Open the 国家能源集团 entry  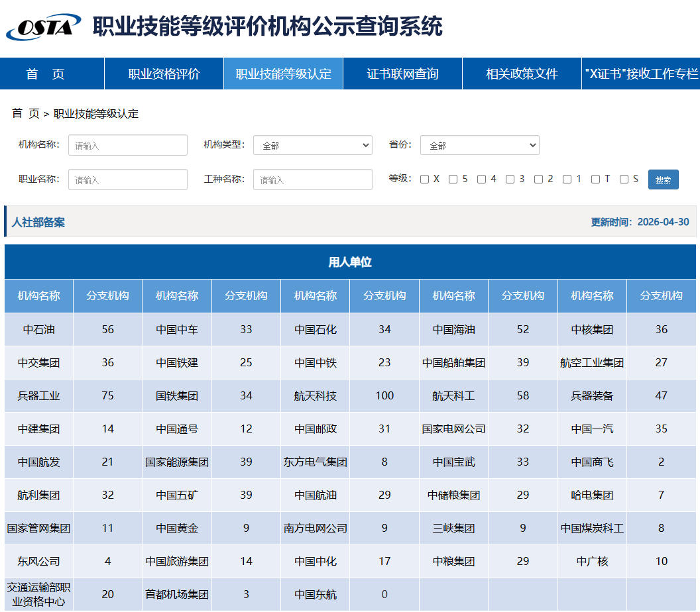177,462
